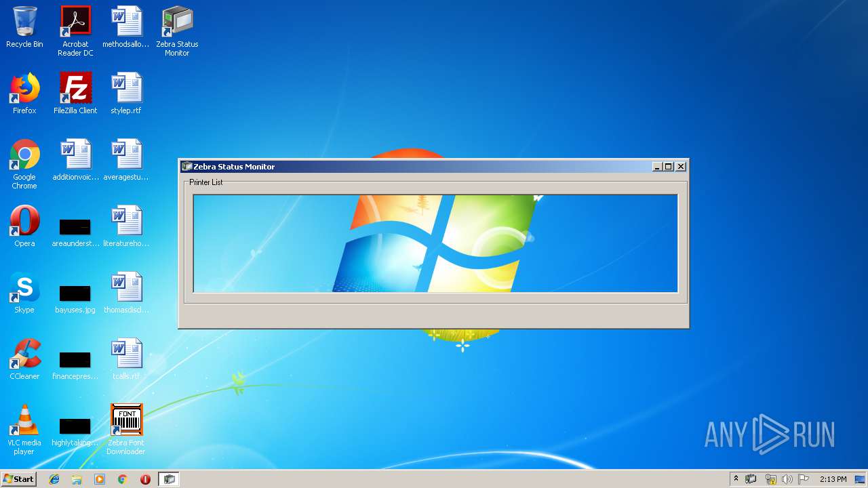
Task: Select the literatureho... document icon
Action: click(126, 226)
